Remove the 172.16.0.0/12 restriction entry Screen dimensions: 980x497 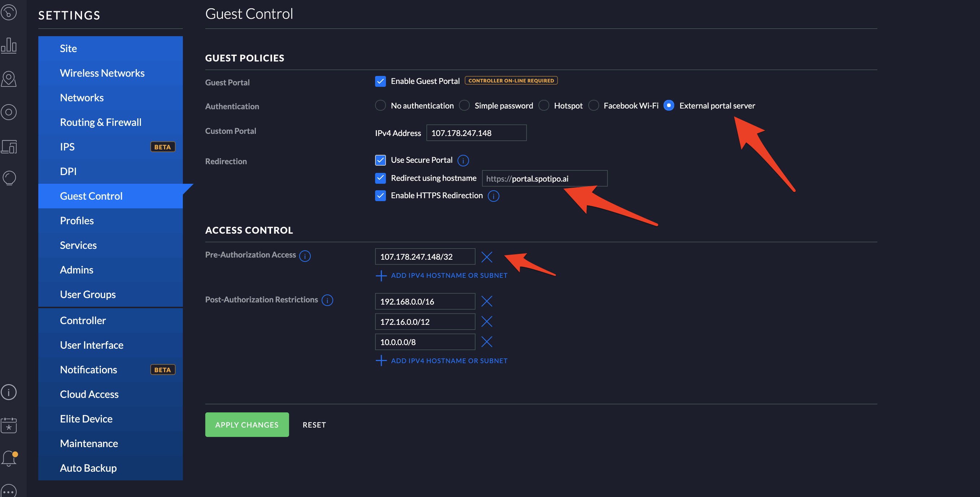pyautogui.click(x=487, y=322)
